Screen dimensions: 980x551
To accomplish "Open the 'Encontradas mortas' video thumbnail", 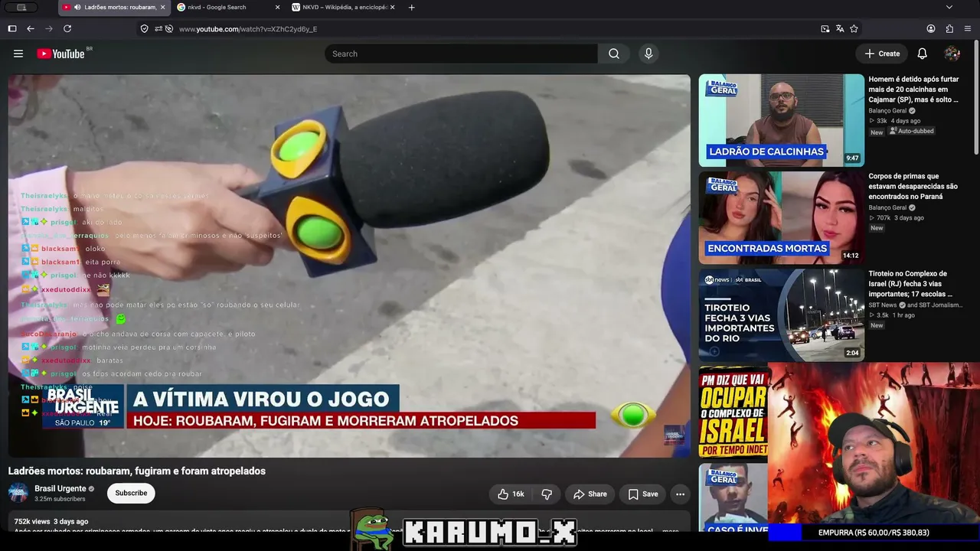I will pos(781,217).
